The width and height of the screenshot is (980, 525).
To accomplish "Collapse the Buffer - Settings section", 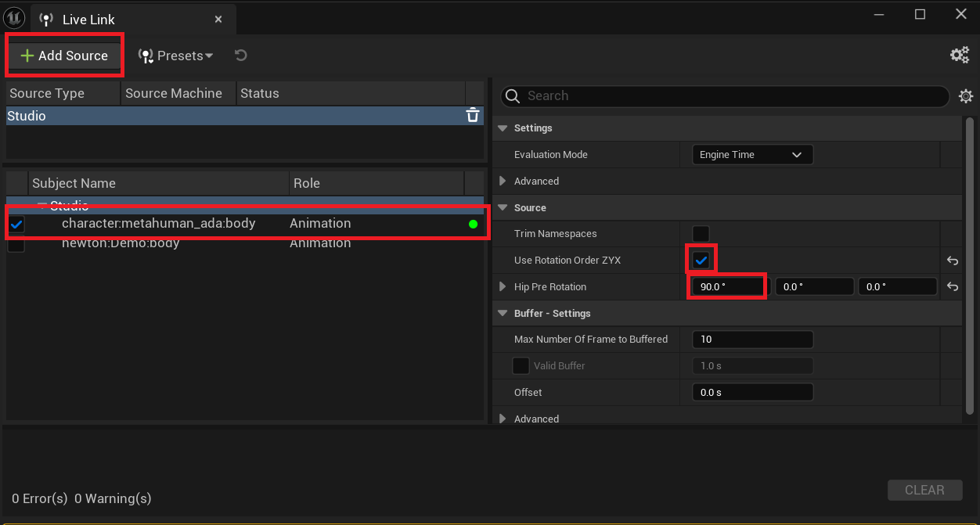I will [x=503, y=314].
